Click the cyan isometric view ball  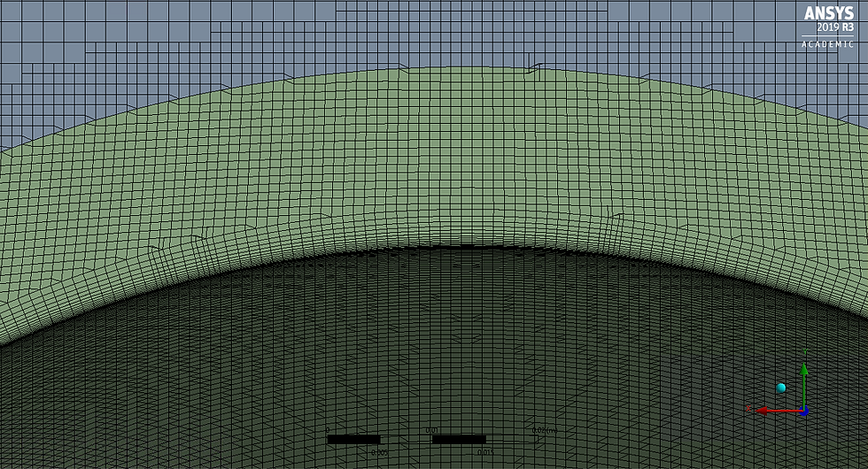coord(781,388)
